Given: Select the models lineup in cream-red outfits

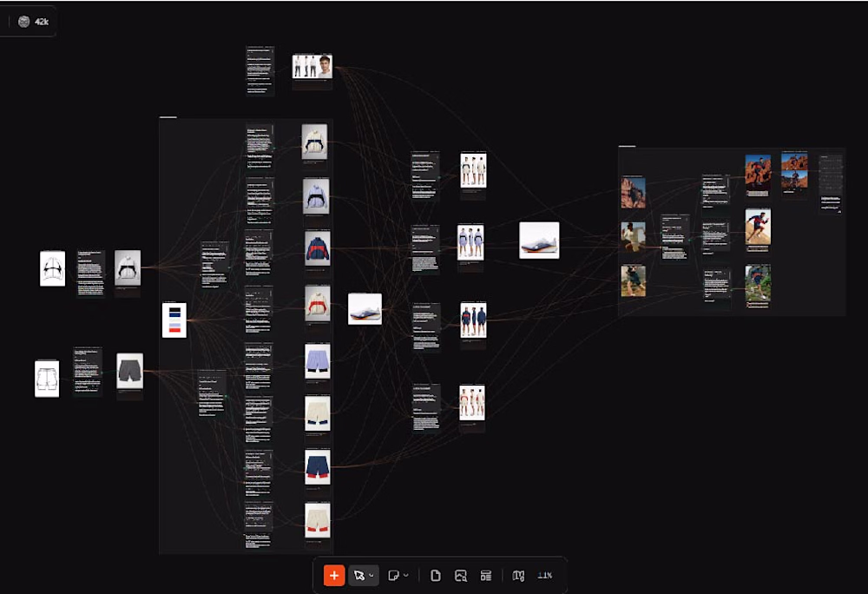Looking at the screenshot, I should click(472, 402).
